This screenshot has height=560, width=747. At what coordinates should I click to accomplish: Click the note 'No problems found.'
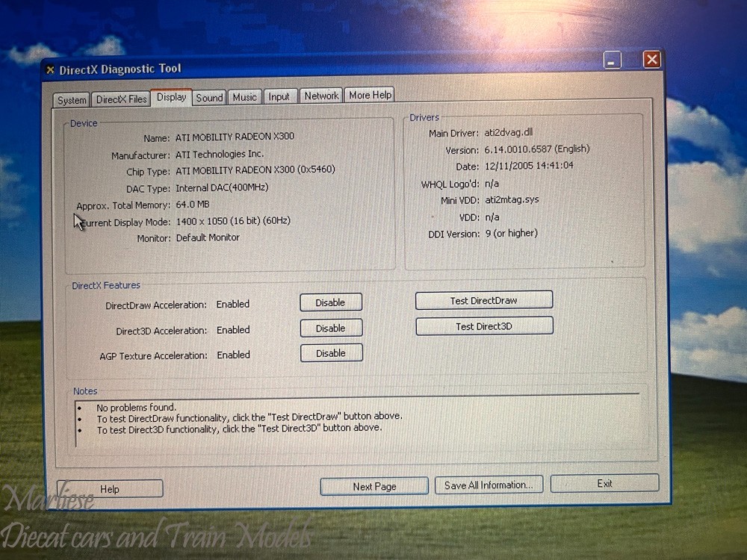[136, 408]
